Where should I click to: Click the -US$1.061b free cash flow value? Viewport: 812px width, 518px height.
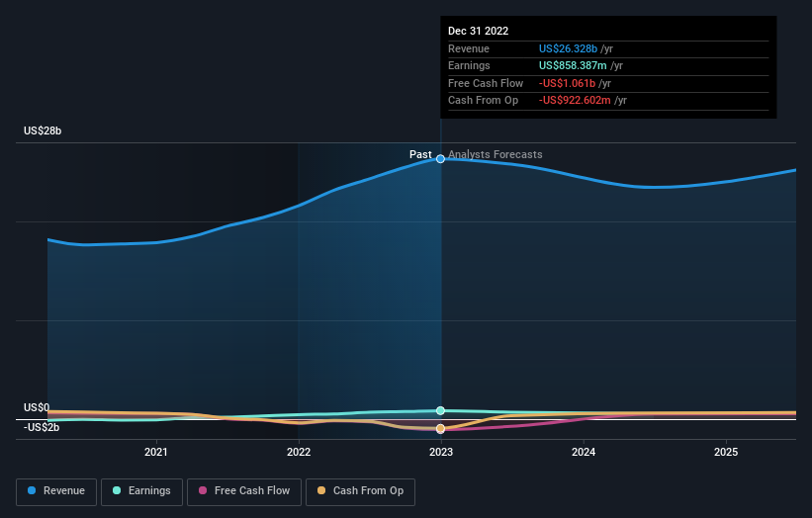567,83
